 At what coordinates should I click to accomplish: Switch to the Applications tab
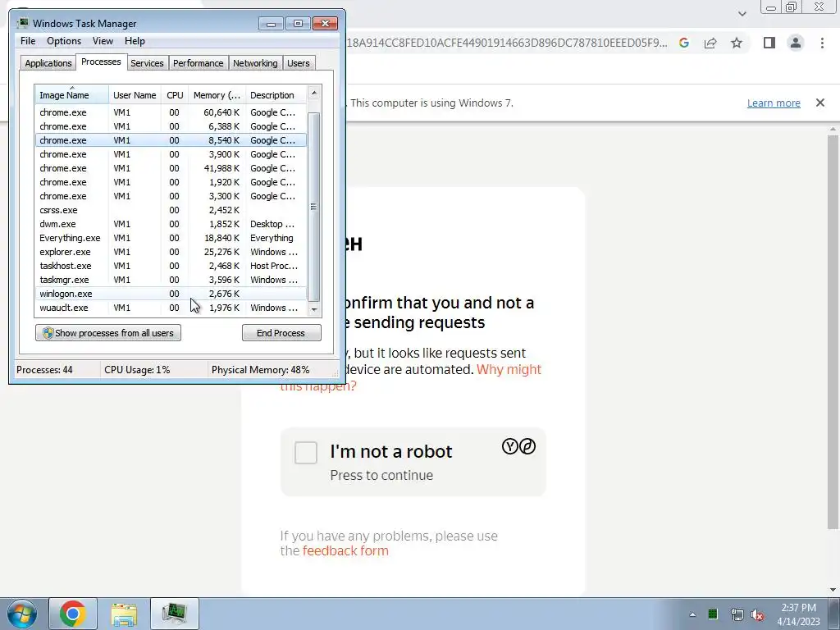click(48, 63)
